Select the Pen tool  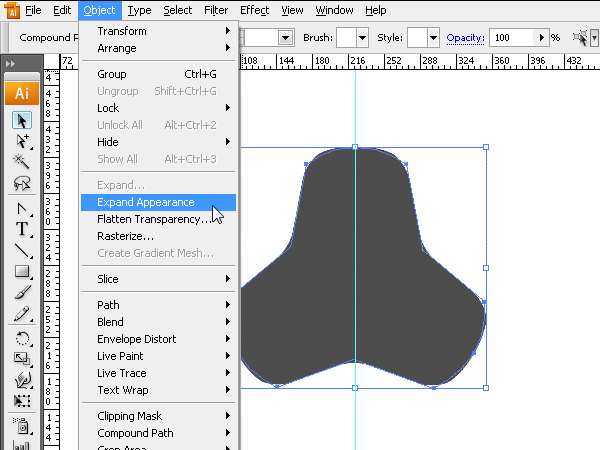click(22, 208)
